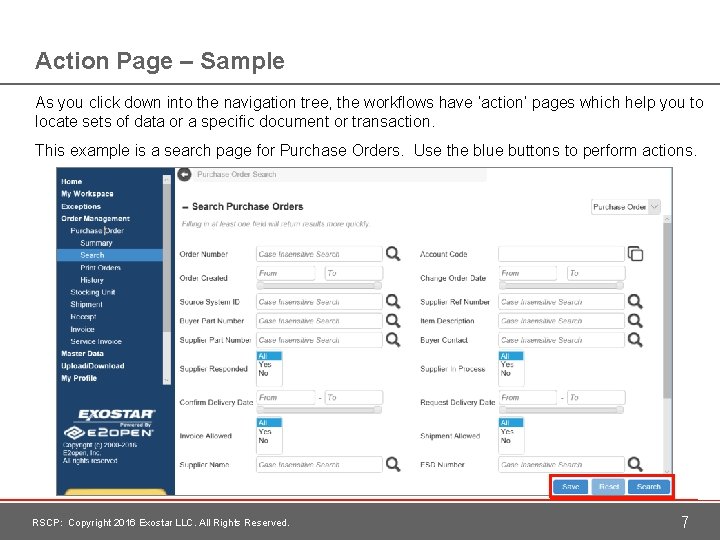Select Summary under Purchase Order

(96, 243)
